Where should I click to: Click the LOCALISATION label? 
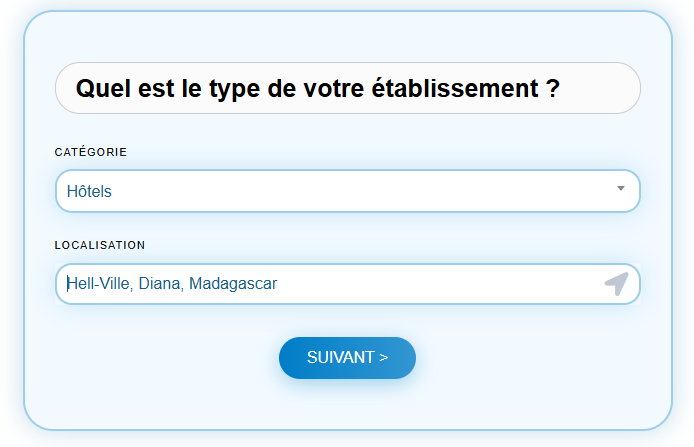[x=100, y=245]
